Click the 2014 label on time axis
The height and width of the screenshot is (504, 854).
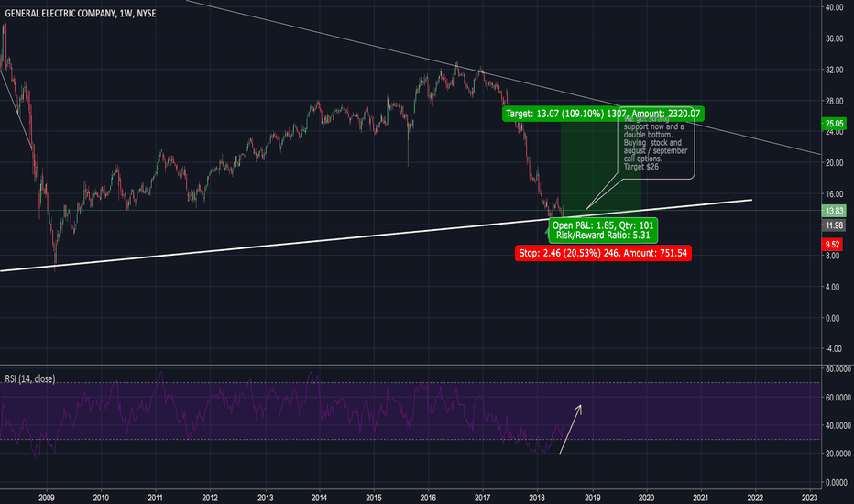[x=319, y=498]
